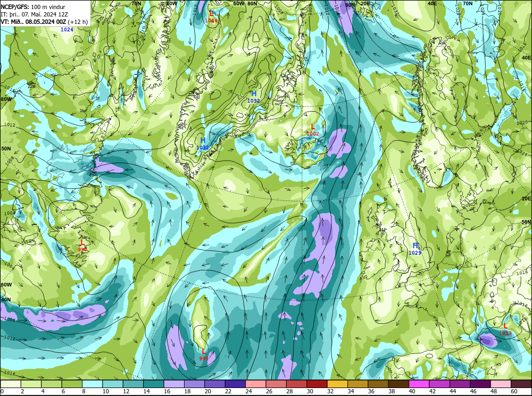Viewport: 532px width, 396px height.
Task: Click the legend value 22
Action: 228,392
